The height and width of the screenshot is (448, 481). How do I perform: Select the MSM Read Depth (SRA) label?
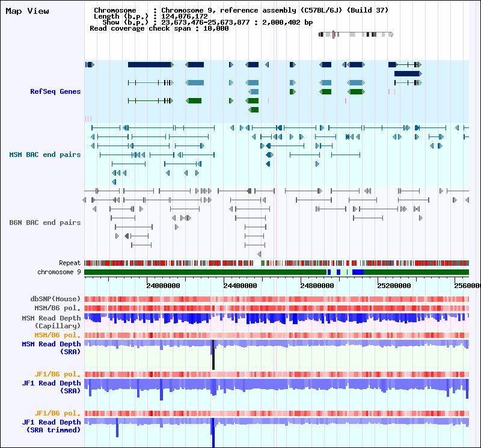pyautogui.click(x=51, y=347)
